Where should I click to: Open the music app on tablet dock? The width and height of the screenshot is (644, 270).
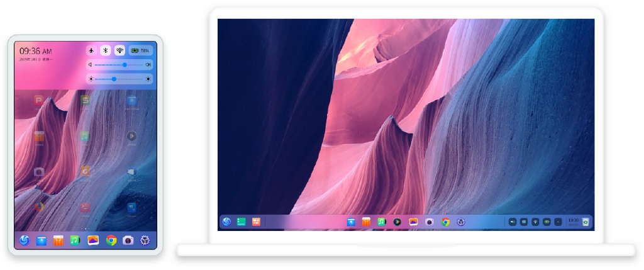coord(75,240)
